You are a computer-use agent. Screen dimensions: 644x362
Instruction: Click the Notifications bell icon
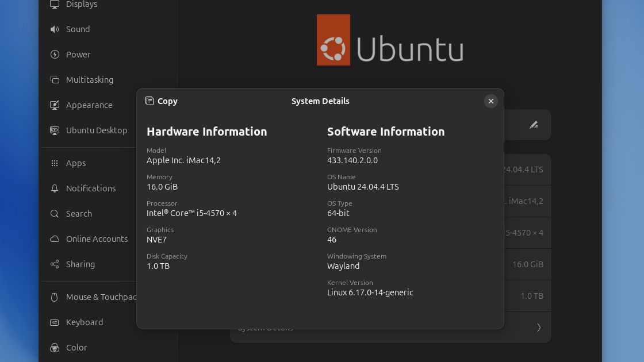pyautogui.click(x=55, y=188)
